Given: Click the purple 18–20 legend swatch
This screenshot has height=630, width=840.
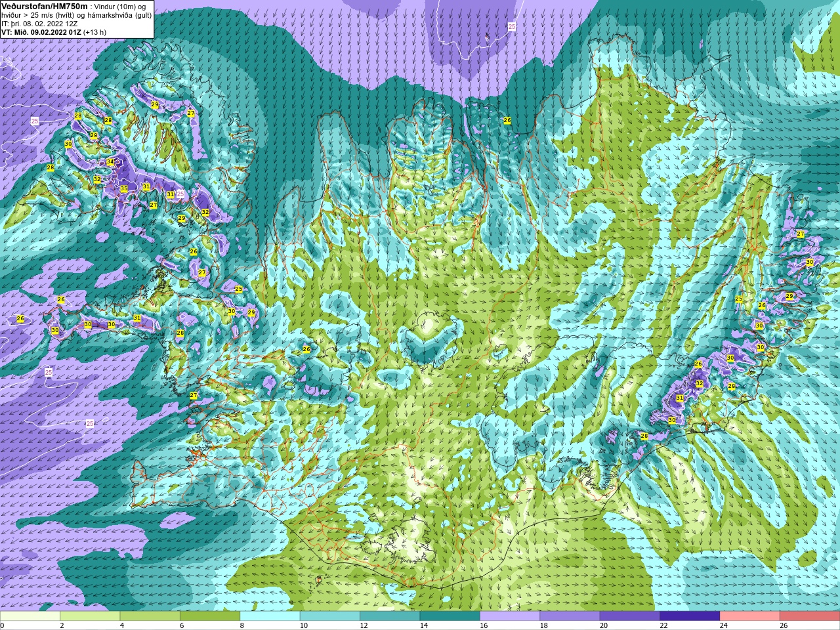Looking at the screenshot, I should [570, 616].
